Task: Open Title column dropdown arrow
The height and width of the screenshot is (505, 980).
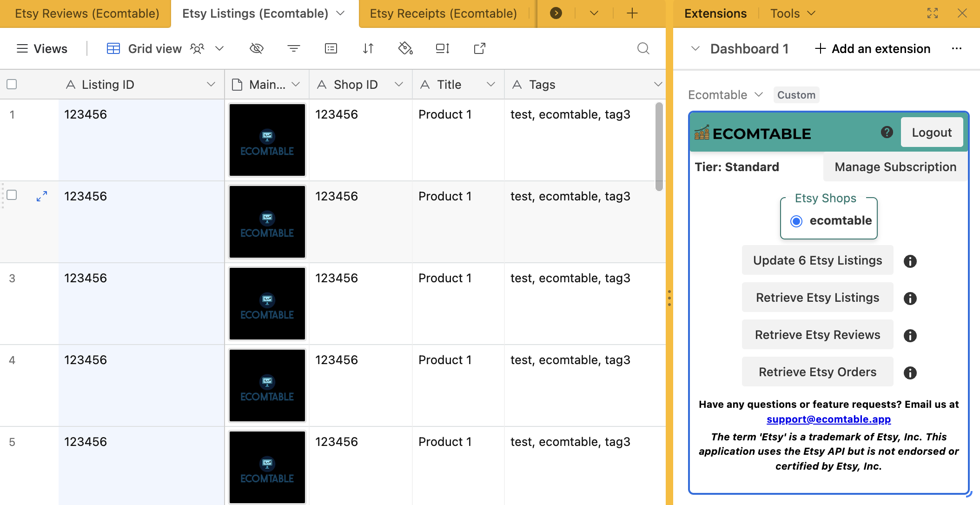Action: click(x=491, y=84)
